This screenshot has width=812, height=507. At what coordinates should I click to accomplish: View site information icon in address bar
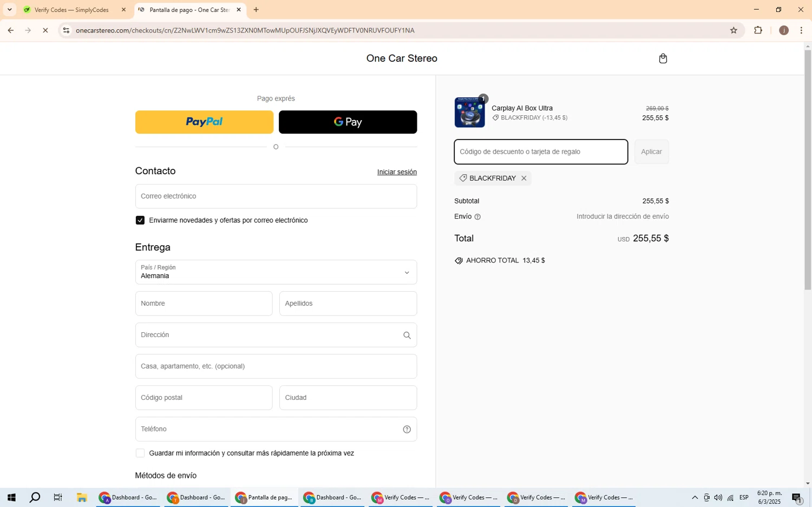[x=66, y=30]
